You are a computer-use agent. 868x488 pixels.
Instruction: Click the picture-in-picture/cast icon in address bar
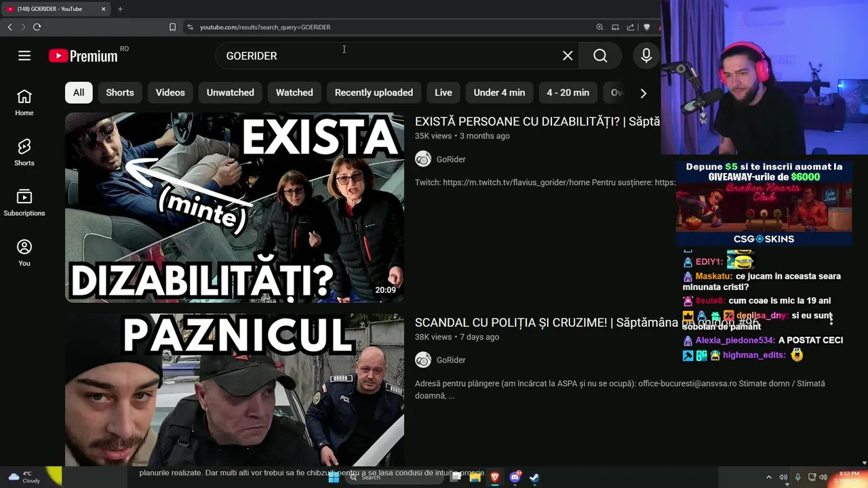(615, 27)
